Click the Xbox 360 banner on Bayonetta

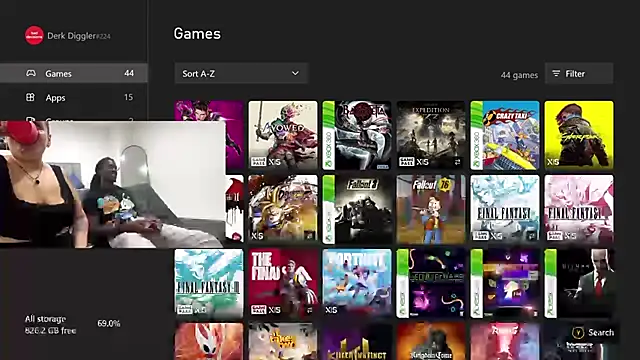pyautogui.click(x=328, y=135)
